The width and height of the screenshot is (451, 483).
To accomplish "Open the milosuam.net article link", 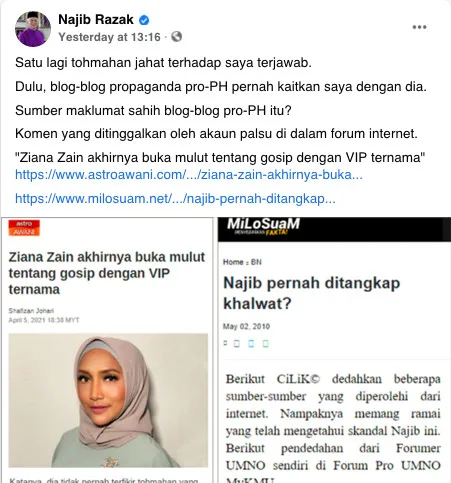I will pyautogui.click(x=175, y=199).
